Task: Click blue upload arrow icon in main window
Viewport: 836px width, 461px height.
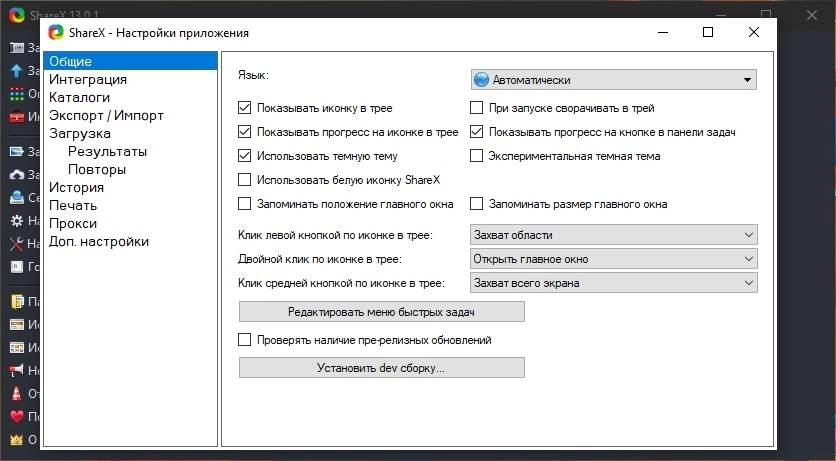Action: tap(17, 70)
